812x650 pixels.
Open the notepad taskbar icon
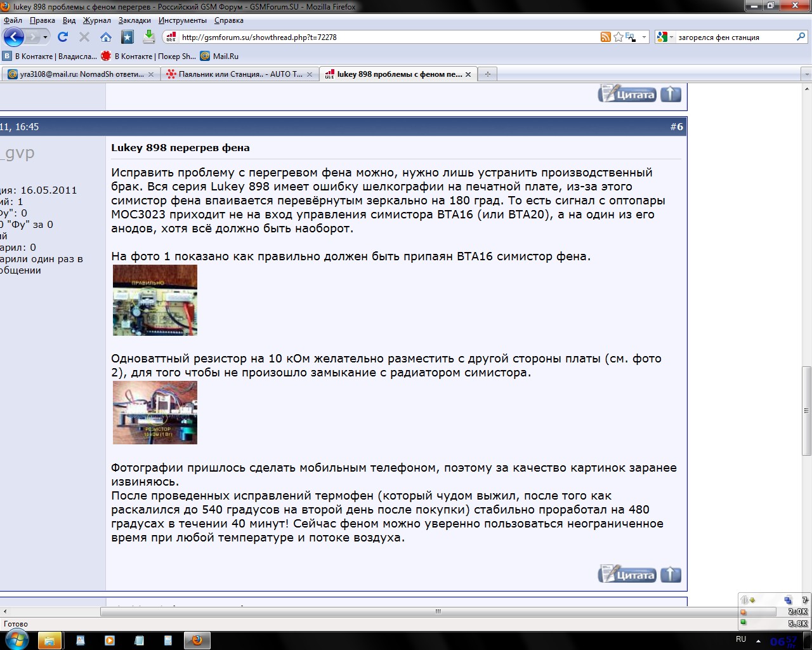tap(140, 640)
